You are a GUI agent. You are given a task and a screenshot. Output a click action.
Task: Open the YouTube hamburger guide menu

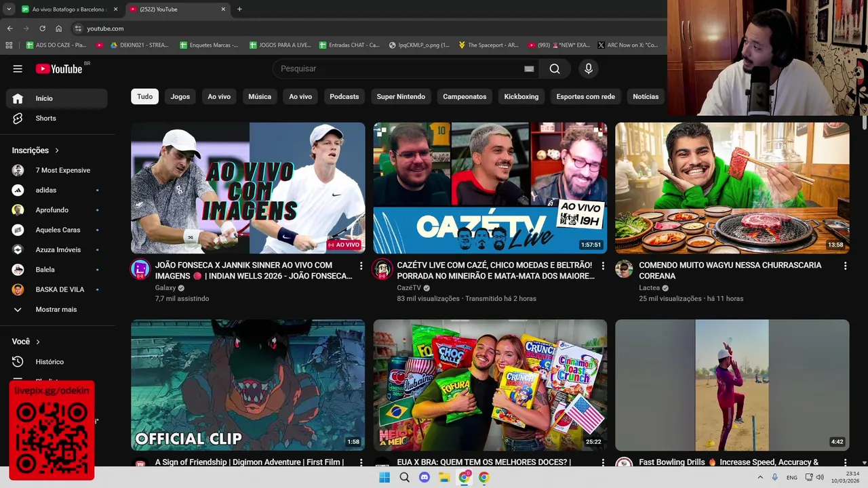(x=18, y=68)
